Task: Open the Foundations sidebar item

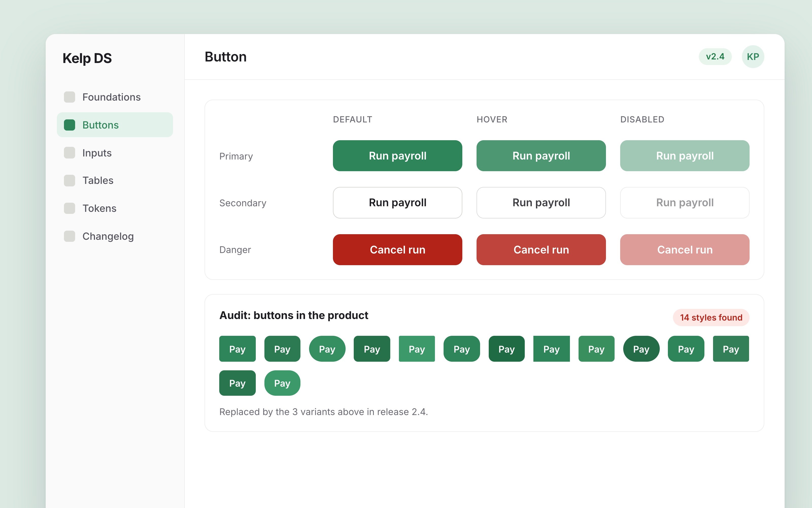Action: tap(115, 97)
